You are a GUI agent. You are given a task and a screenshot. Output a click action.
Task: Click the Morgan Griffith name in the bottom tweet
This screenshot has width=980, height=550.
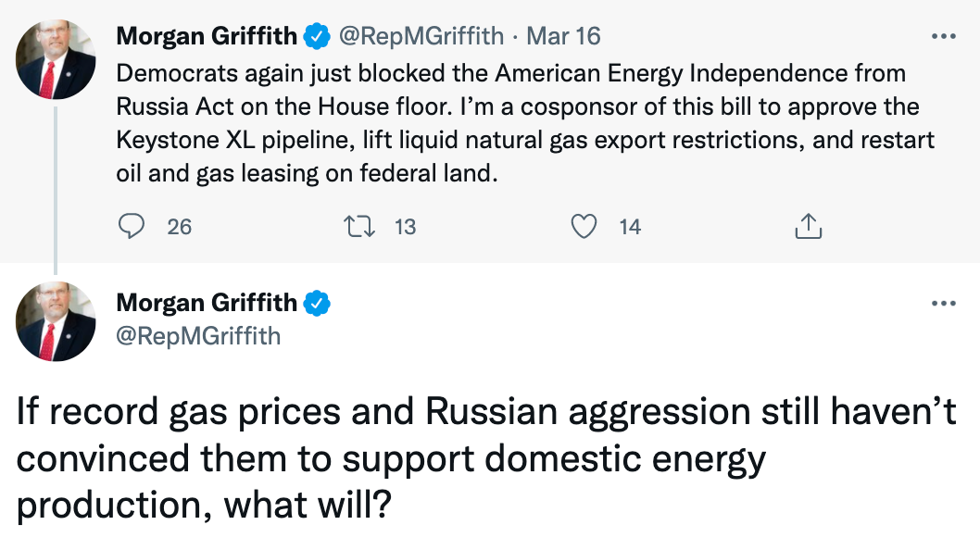[x=207, y=303]
